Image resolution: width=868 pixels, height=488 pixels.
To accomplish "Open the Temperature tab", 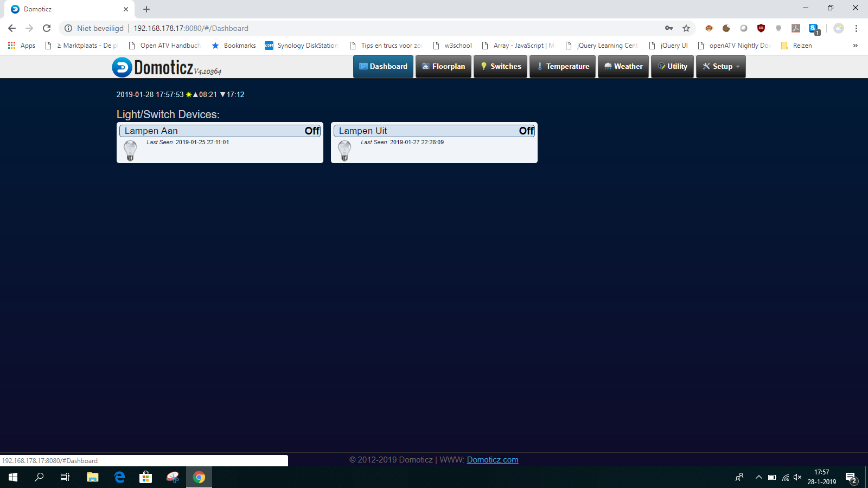I will point(563,67).
